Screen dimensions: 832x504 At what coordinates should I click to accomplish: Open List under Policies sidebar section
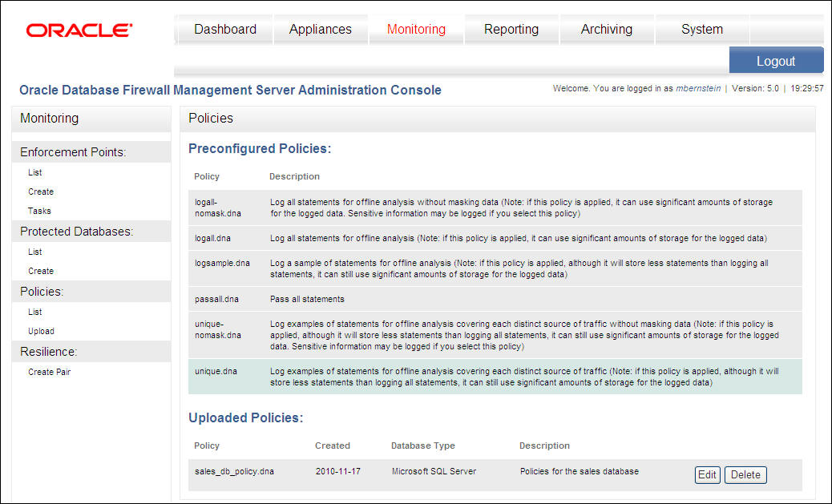click(35, 312)
